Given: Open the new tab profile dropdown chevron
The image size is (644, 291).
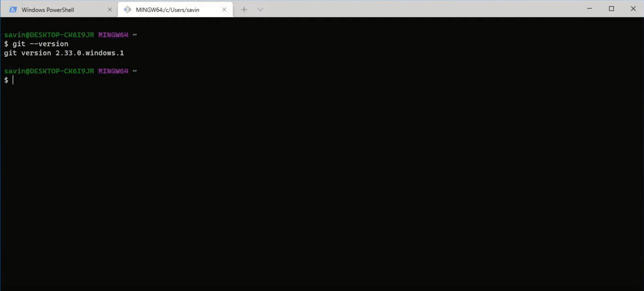Looking at the screenshot, I should (x=260, y=10).
